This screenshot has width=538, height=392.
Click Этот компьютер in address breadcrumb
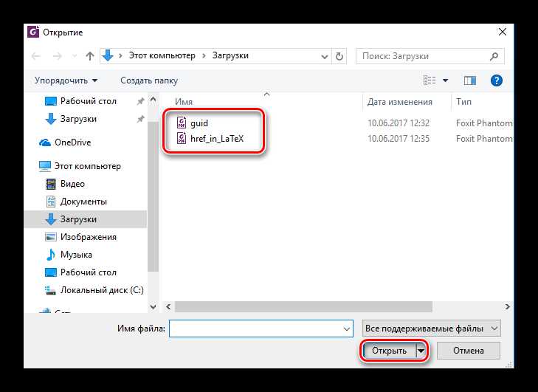click(162, 55)
